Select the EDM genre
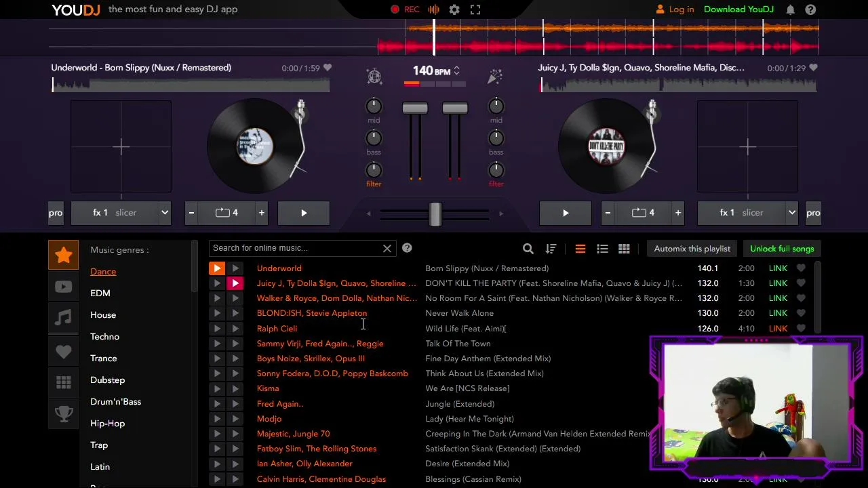868x488 pixels. [x=100, y=293]
